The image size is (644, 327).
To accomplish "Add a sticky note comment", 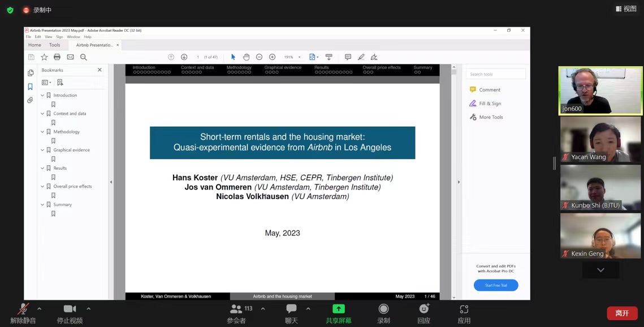I will click(x=348, y=57).
